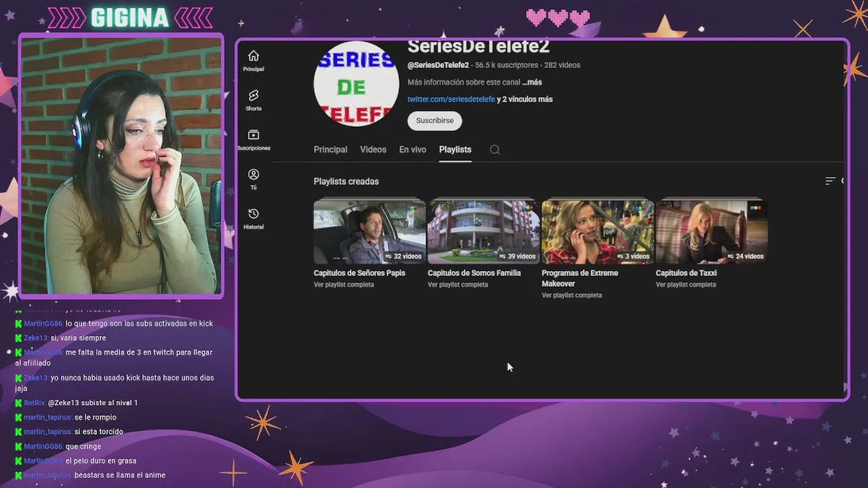
Task: Open Capitulos de Somos Familia thumbnail
Action: pyautogui.click(x=484, y=231)
